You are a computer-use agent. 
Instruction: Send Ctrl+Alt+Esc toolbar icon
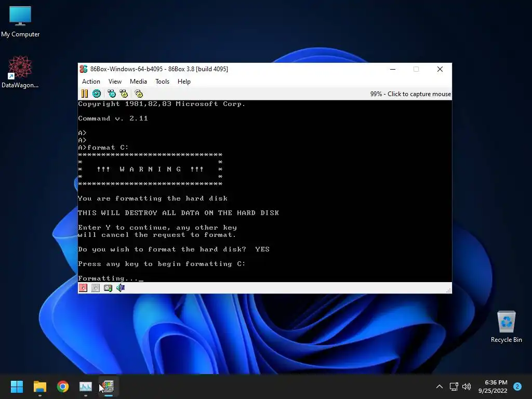(x=124, y=94)
